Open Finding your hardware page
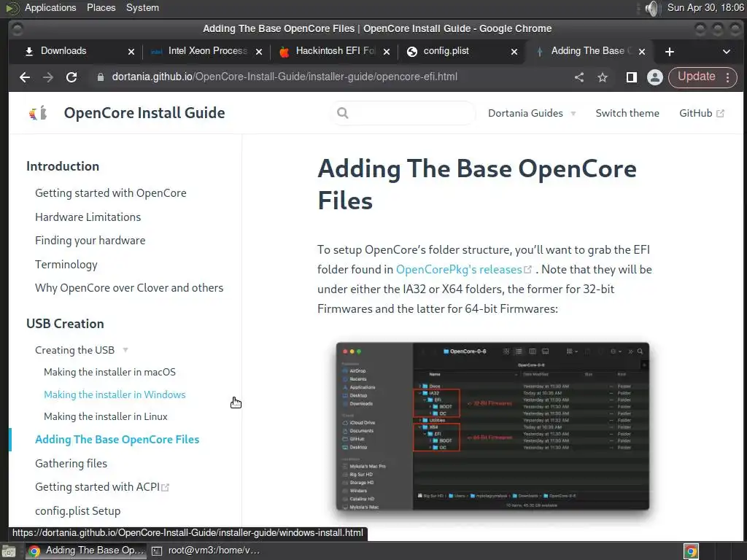747x560 pixels. (90, 241)
